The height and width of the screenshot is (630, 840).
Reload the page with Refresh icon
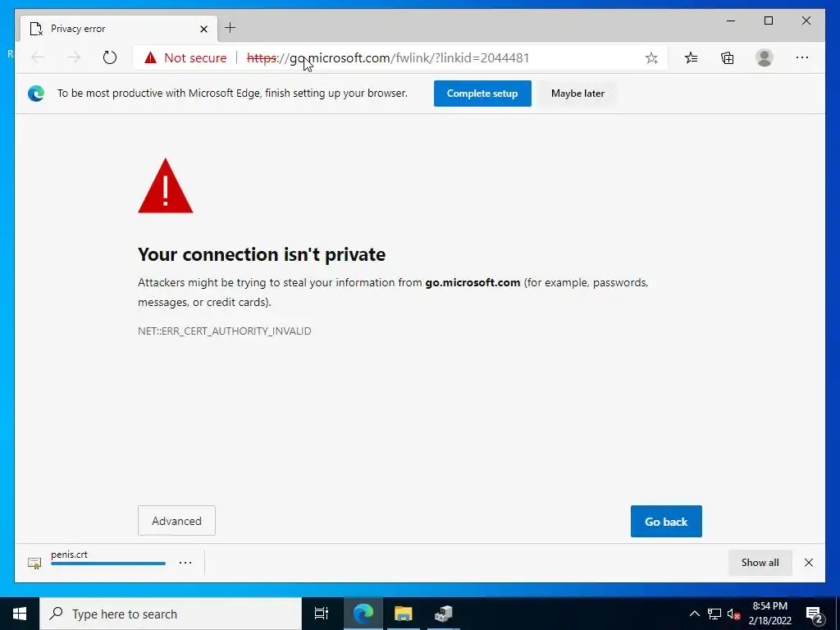point(110,57)
